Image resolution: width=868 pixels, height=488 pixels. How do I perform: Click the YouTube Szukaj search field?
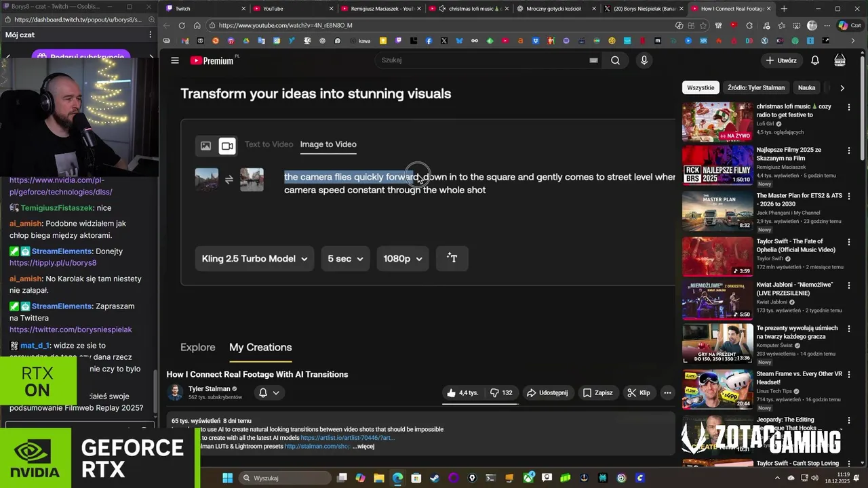[481, 60]
